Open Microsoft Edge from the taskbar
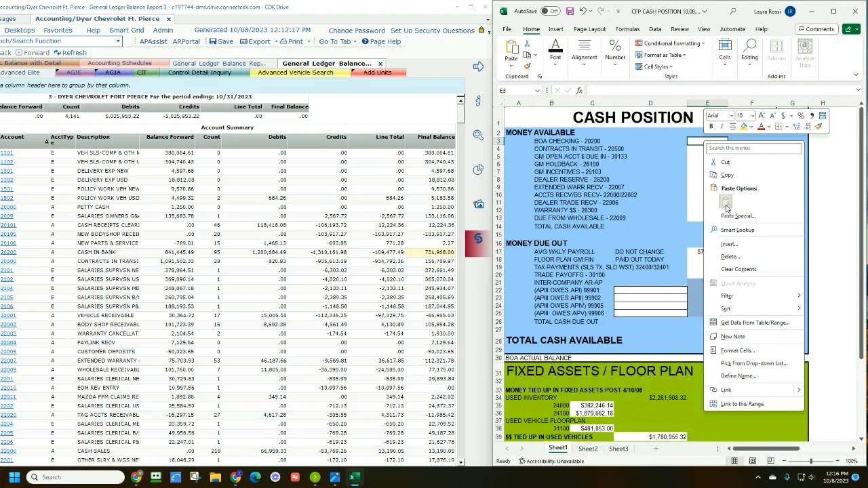The image size is (868, 488). click(x=255, y=477)
